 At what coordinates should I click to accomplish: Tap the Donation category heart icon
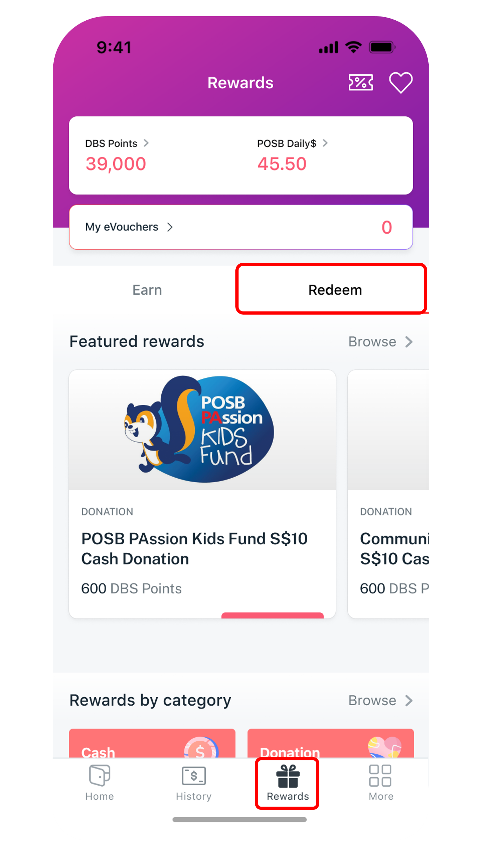coord(384,747)
